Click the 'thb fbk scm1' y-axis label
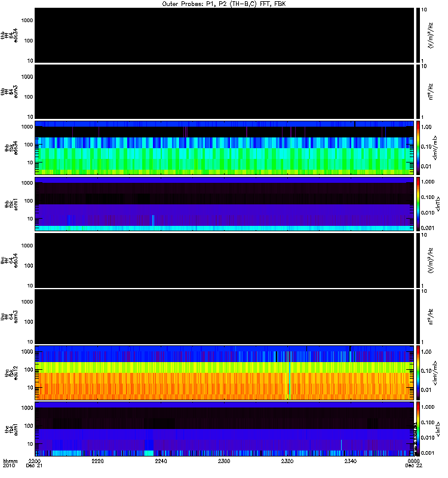Screen dimensions: 448x478 pyautogui.click(x=11, y=204)
